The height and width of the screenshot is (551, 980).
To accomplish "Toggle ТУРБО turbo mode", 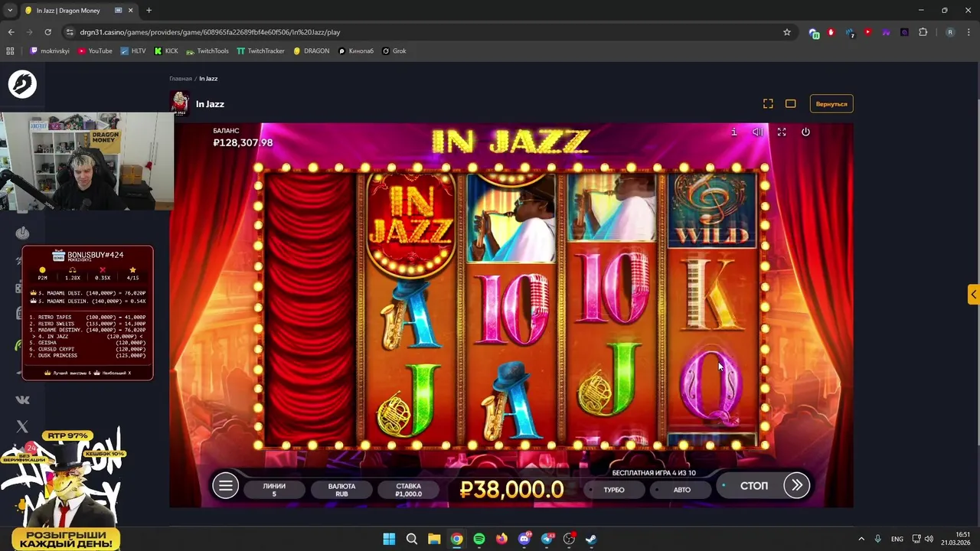I will click(x=614, y=490).
